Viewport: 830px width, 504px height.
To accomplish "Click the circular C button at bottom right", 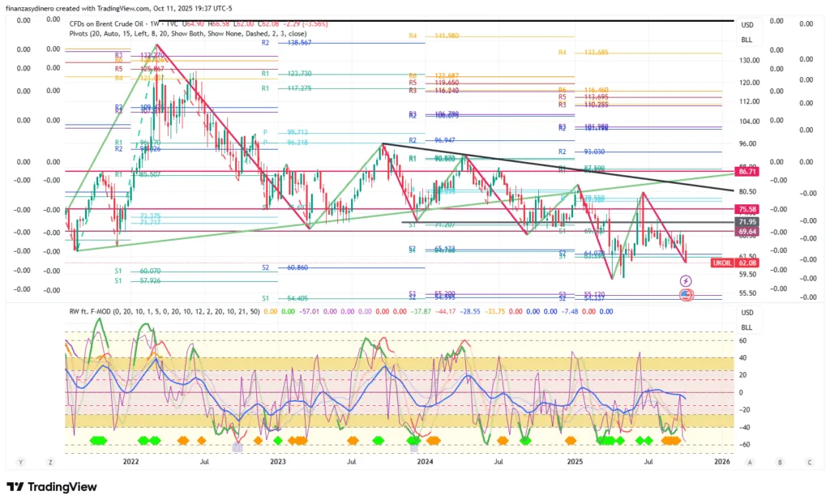I will 809,462.
